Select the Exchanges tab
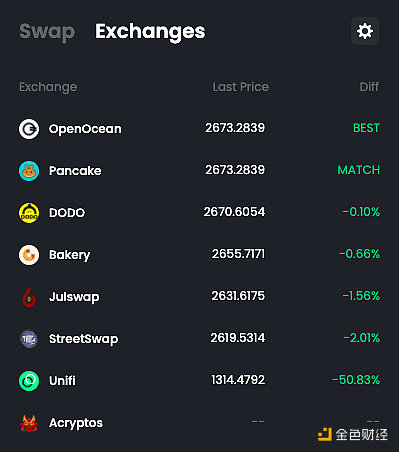This screenshot has height=452, width=399. point(150,32)
